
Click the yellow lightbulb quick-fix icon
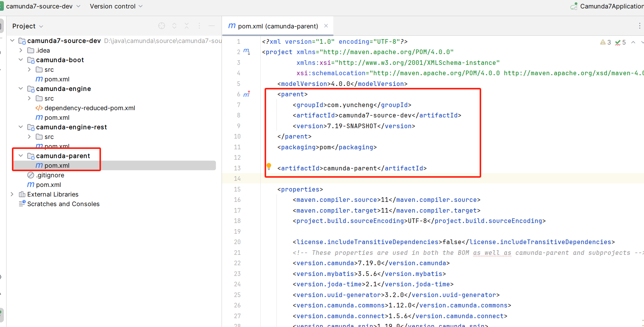click(269, 167)
